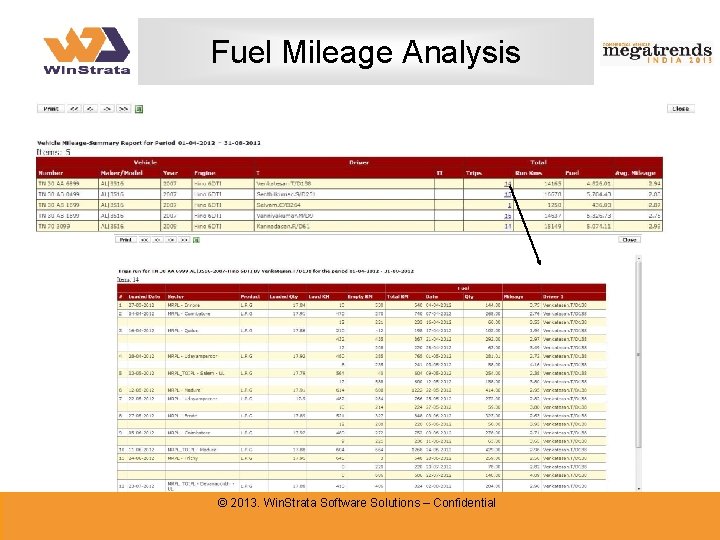Open trips link for driver Senthilkumar row
The height and width of the screenshot is (540, 720).
tap(507, 194)
